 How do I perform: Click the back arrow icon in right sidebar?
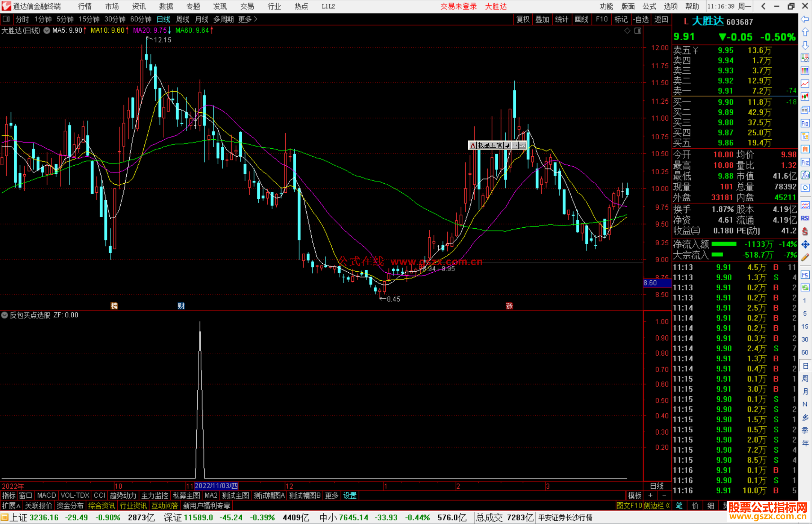804,19
